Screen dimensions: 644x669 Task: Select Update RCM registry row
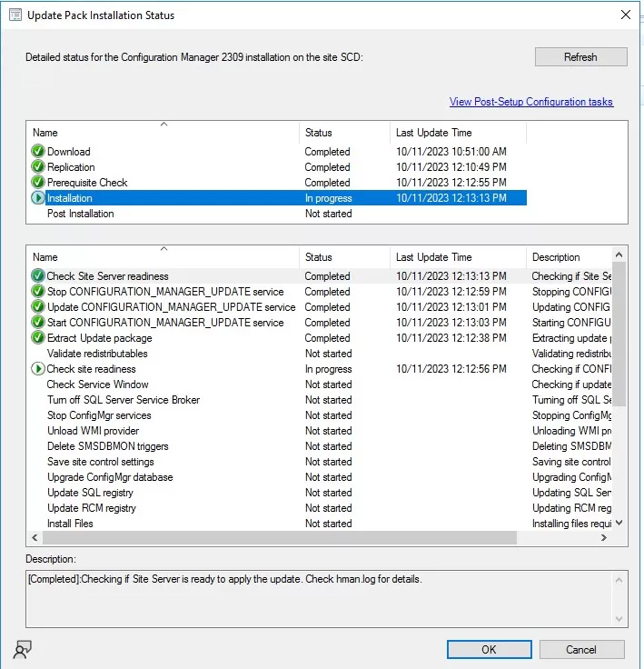[x=320, y=508]
